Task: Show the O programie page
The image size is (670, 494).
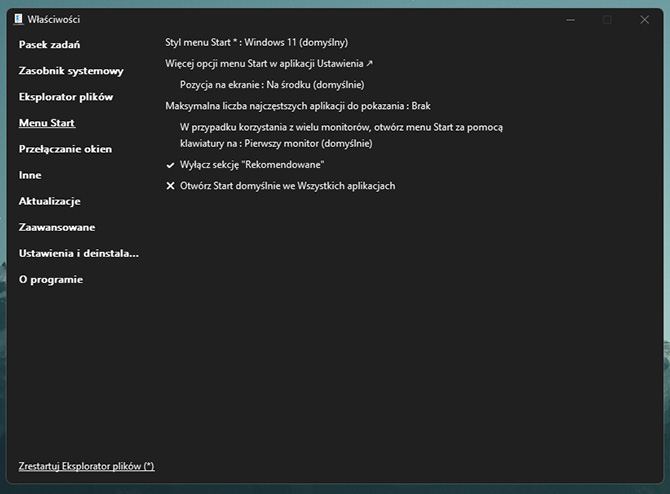Action: pos(51,279)
